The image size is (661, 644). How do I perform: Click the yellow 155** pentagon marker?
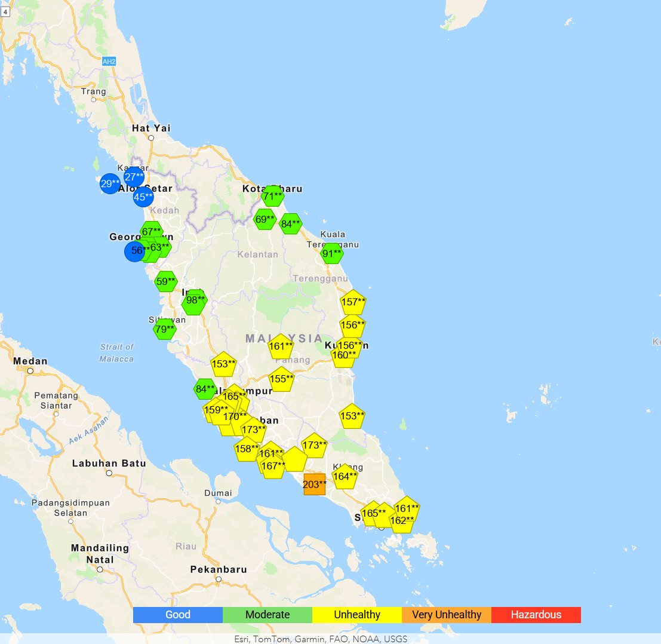(281, 379)
